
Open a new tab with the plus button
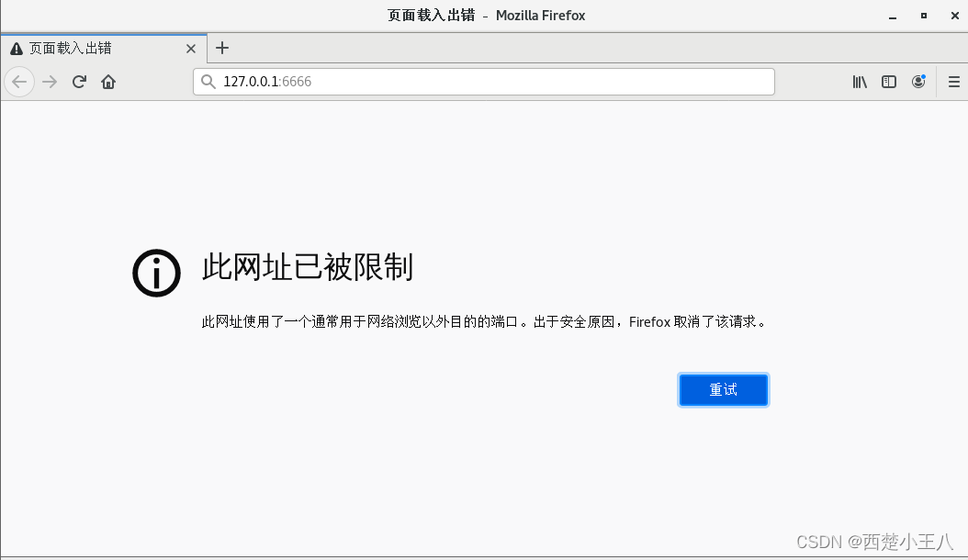[221, 49]
